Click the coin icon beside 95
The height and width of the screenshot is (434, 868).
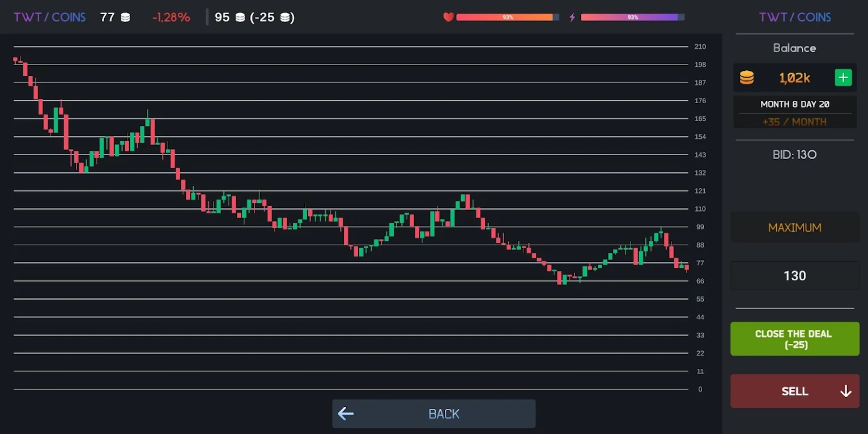(x=240, y=18)
